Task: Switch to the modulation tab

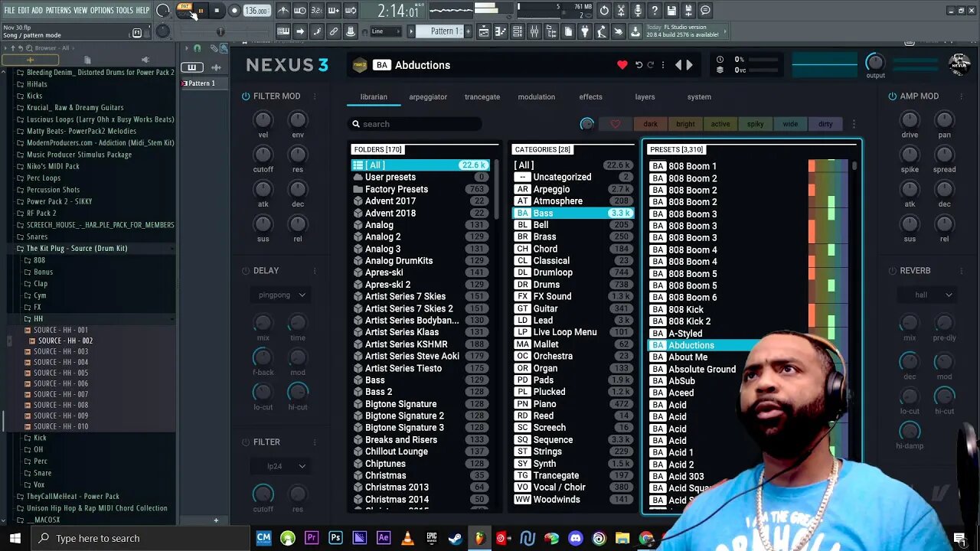Action: pos(536,97)
